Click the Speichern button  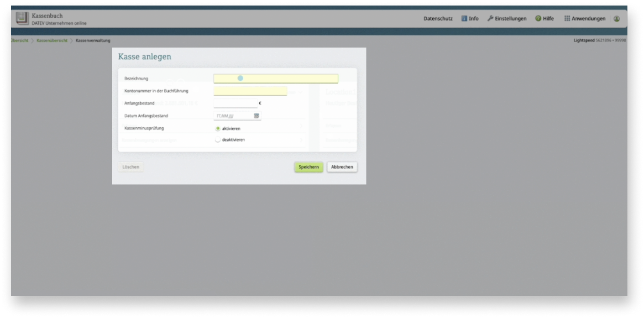(308, 167)
